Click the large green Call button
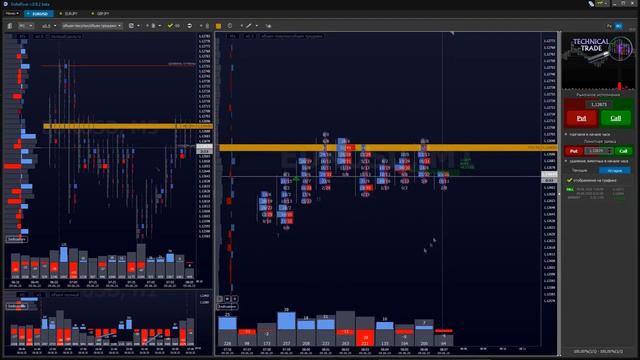Screen dimensions: 640x360 tap(616, 118)
